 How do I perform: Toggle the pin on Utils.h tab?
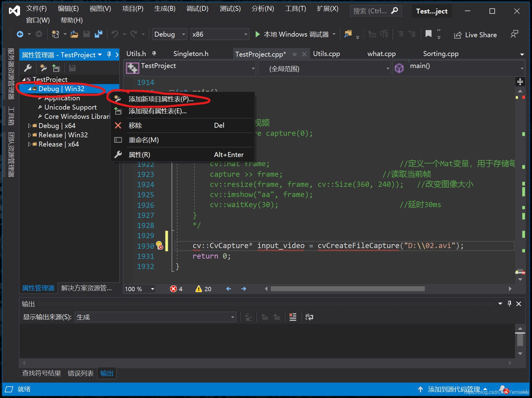154,54
